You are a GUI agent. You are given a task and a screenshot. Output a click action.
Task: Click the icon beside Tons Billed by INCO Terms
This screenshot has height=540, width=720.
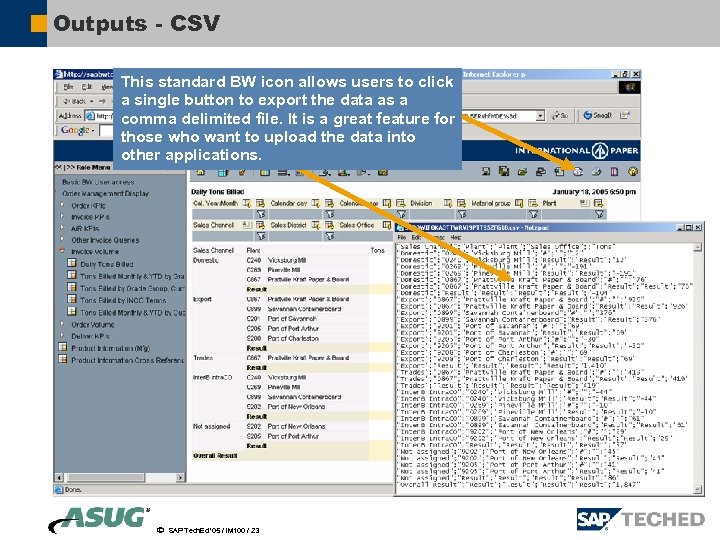pyautogui.click(x=72, y=299)
